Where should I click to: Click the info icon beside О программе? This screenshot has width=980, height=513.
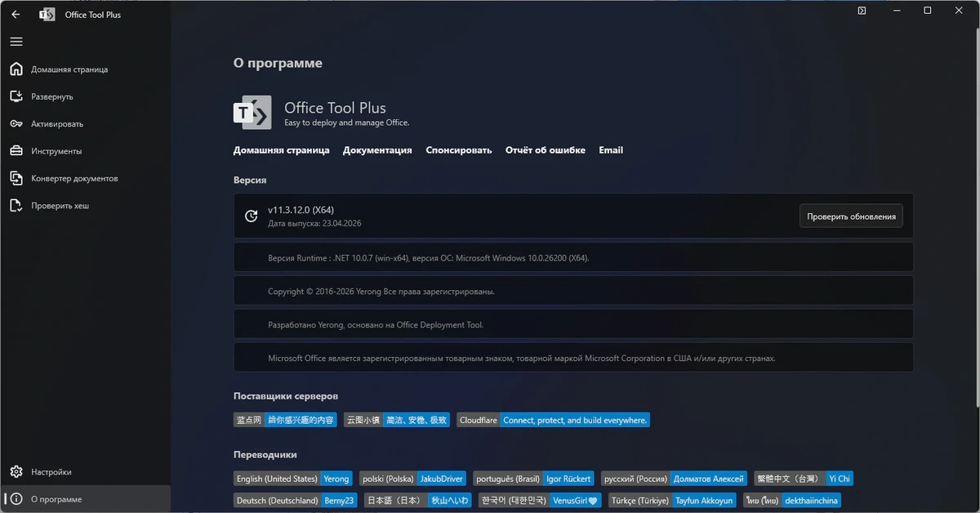pyautogui.click(x=16, y=499)
